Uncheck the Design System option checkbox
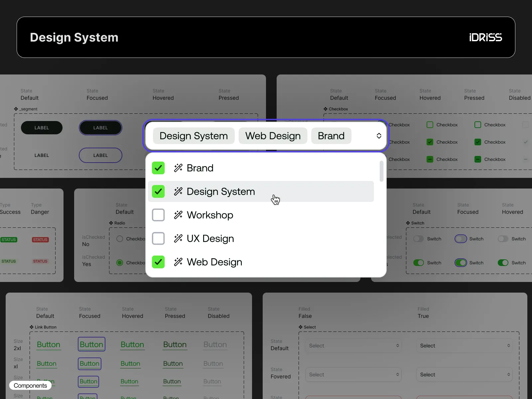Image resolution: width=532 pixels, height=399 pixels. pyautogui.click(x=158, y=191)
